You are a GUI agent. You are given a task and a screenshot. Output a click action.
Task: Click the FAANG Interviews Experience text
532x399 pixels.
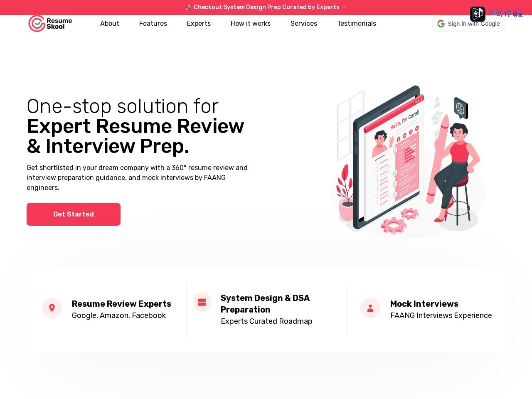(x=441, y=315)
